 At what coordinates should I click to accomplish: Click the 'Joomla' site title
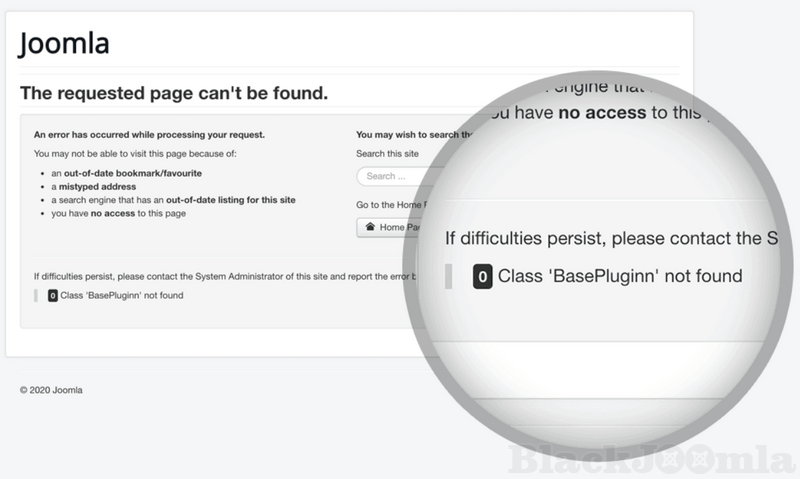pos(65,44)
